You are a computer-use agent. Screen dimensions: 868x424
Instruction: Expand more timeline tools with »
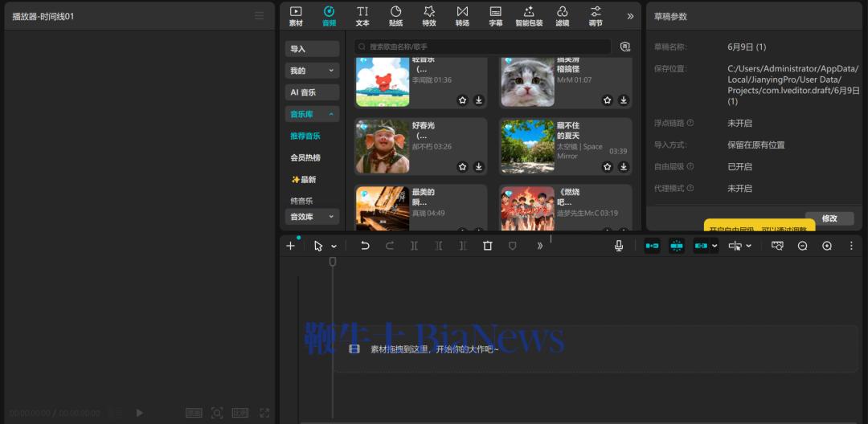tap(540, 246)
